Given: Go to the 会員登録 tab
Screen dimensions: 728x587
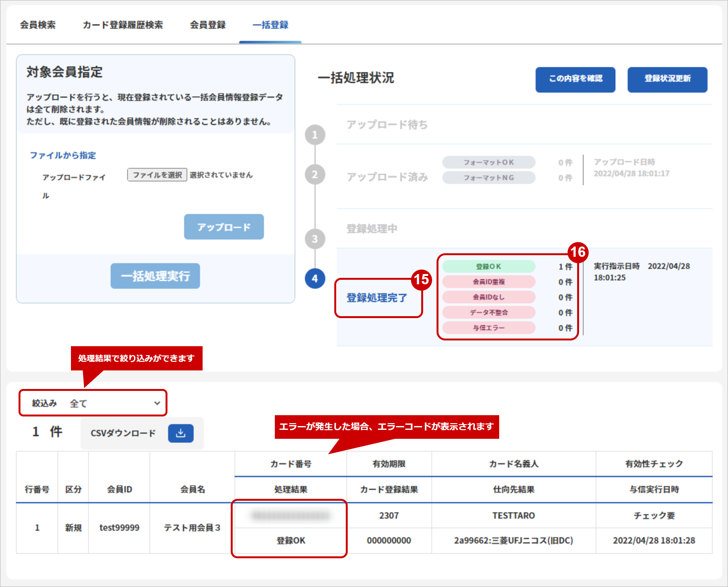Looking at the screenshot, I should (208, 25).
